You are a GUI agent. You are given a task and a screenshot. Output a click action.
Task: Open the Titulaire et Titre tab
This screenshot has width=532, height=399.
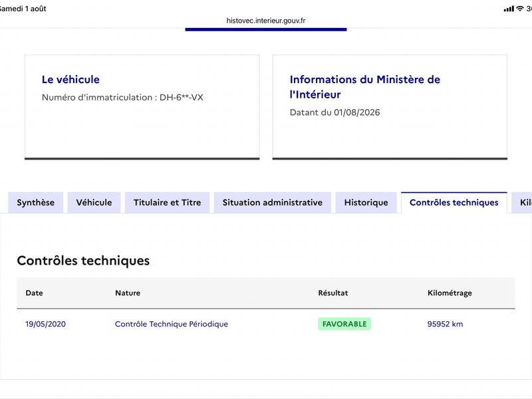168,203
